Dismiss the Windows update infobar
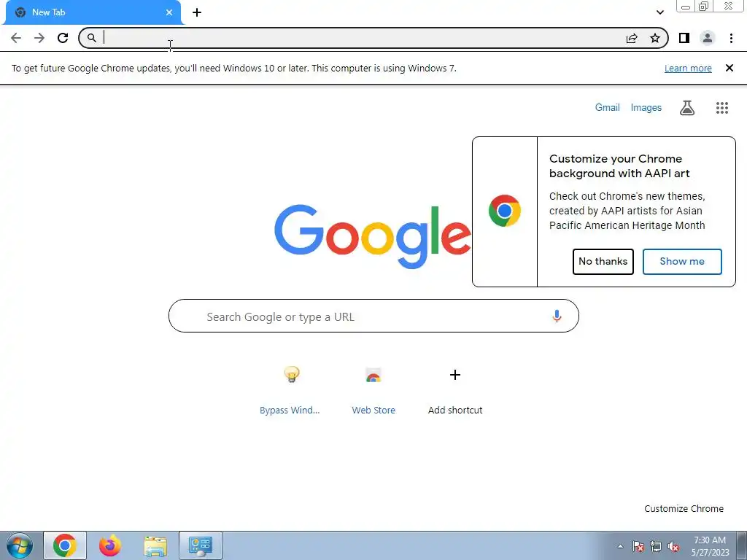The image size is (747, 560). pos(729,68)
